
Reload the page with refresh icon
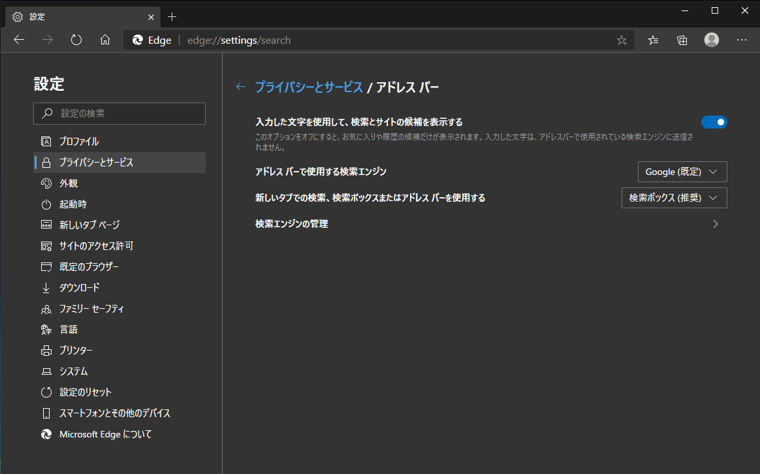click(76, 40)
